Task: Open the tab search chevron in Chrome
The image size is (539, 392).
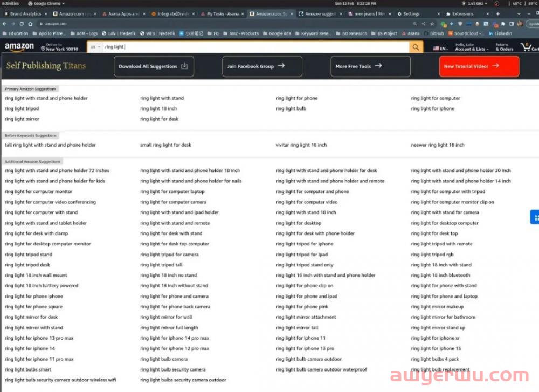Action: tap(519, 14)
